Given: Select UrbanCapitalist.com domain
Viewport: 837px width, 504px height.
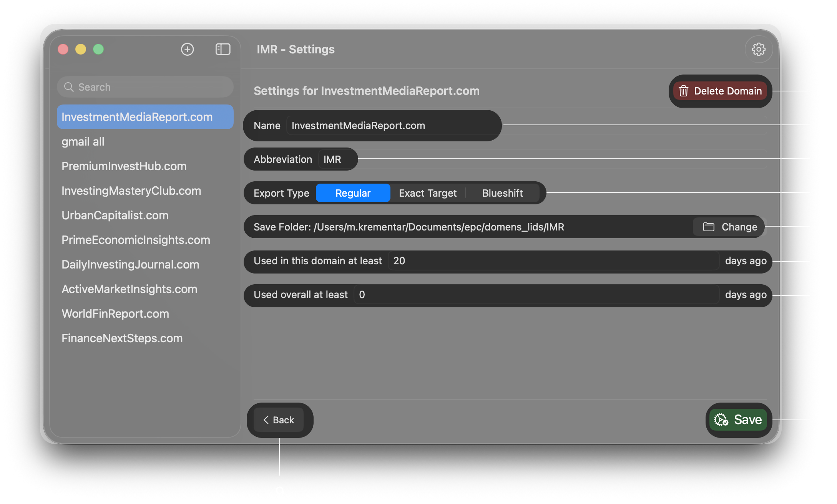Looking at the screenshot, I should 115,215.
